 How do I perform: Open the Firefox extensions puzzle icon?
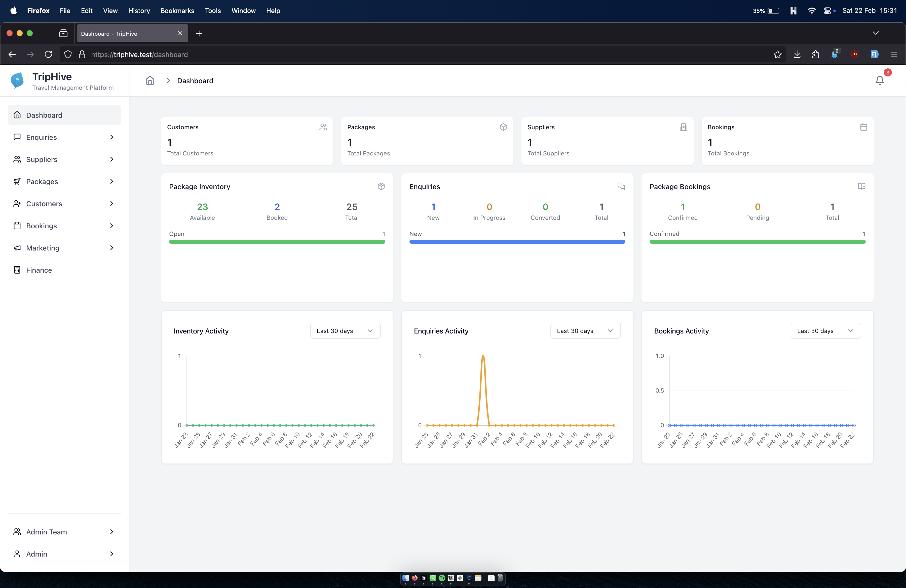pyautogui.click(x=815, y=54)
